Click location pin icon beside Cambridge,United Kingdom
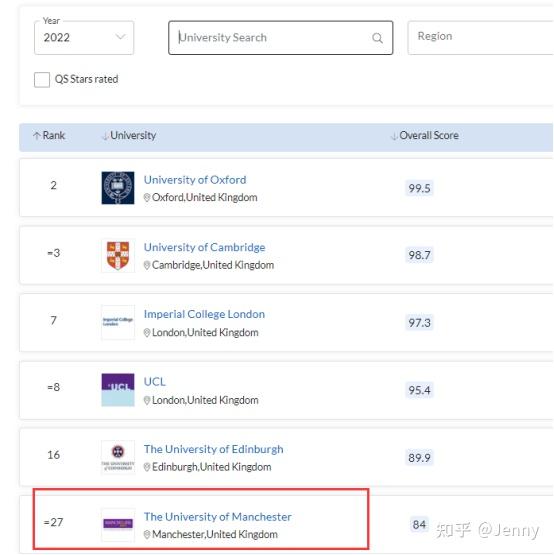 (147, 265)
